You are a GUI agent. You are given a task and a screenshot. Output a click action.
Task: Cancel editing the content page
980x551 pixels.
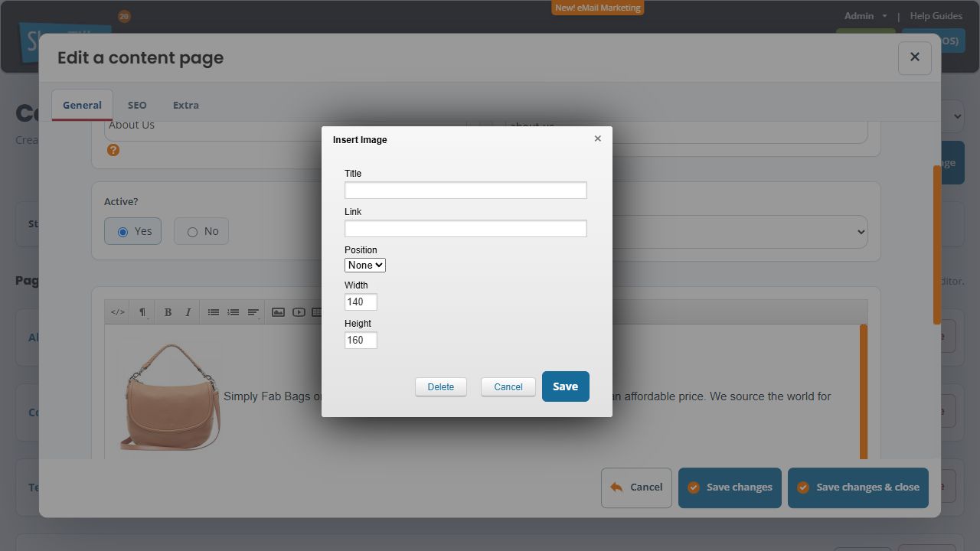(x=636, y=487)
